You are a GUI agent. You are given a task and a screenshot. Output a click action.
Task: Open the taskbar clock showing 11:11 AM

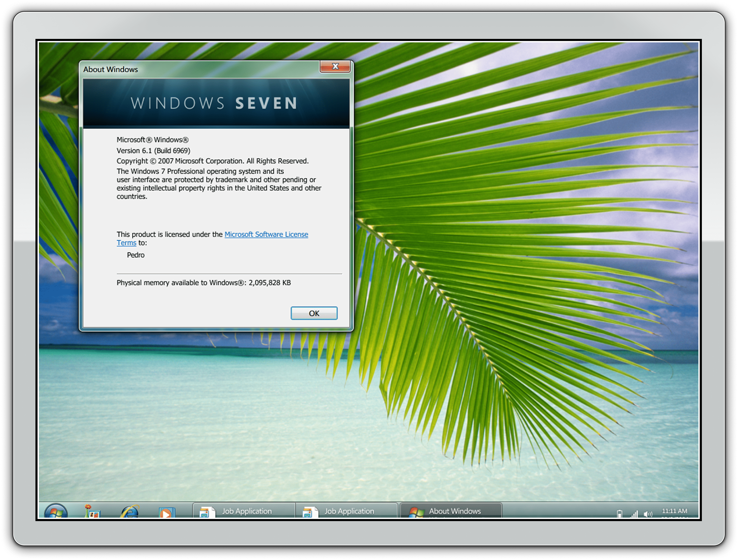(674, 511)
